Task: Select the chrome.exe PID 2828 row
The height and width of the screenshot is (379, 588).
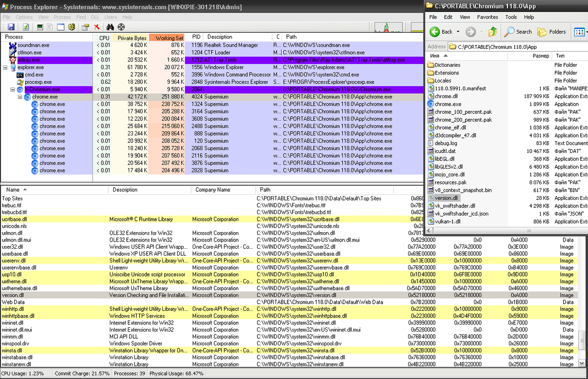Action: pyautogui.click(x=212, y=171)
